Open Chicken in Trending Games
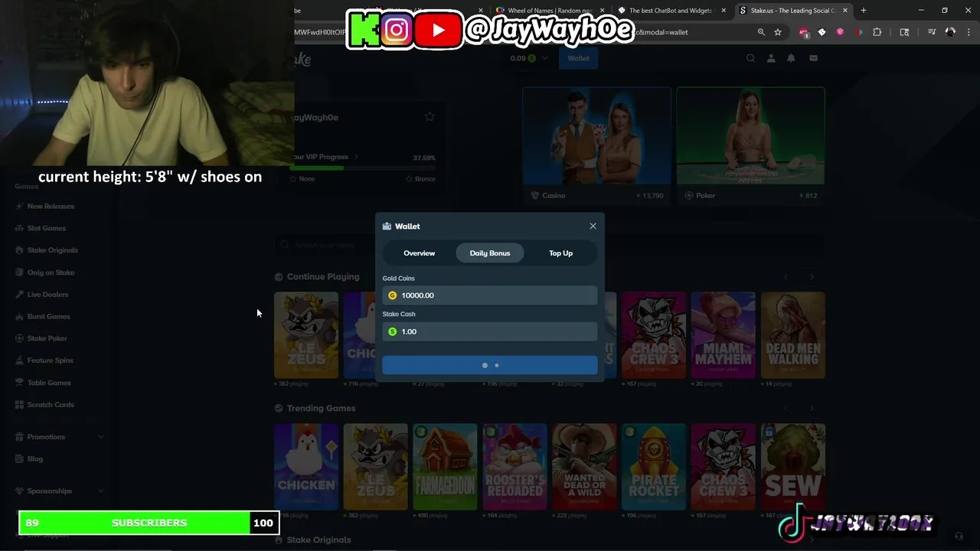980x551 pixels. pyautogui.click(x=305, y=467)
